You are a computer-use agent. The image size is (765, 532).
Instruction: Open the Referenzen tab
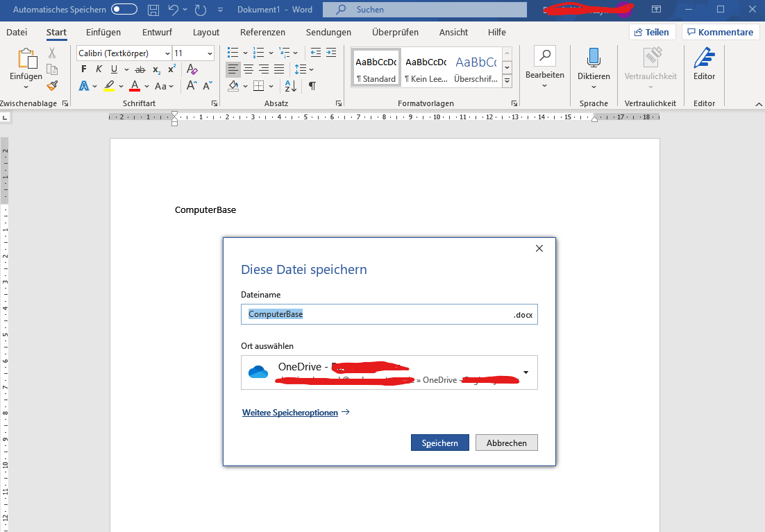pyautogui.click(x=262, y=32)
